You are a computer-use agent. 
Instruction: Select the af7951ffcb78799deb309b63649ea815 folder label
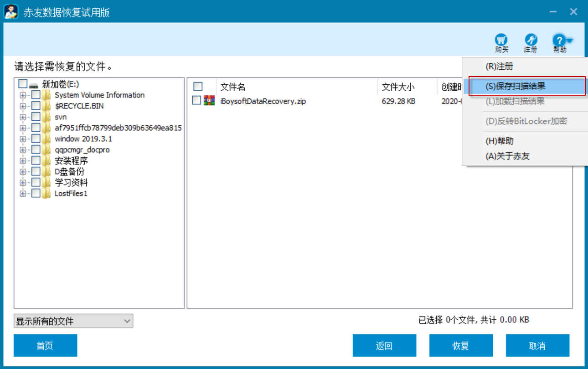coord(118,128)
